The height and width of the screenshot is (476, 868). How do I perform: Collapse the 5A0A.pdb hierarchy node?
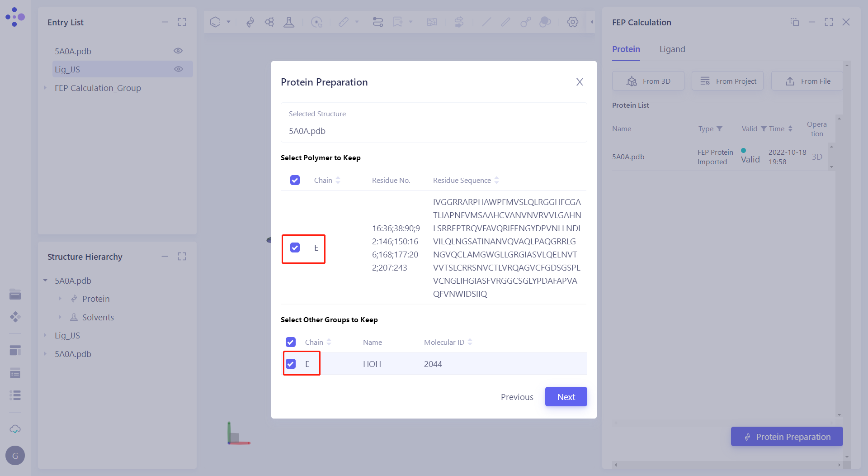[45, 281]
